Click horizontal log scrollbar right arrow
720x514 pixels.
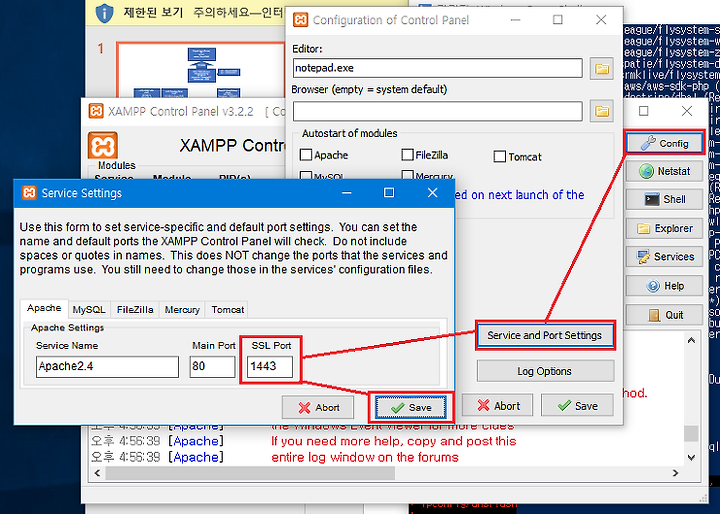pyautogui.click(x=675, y=473)
